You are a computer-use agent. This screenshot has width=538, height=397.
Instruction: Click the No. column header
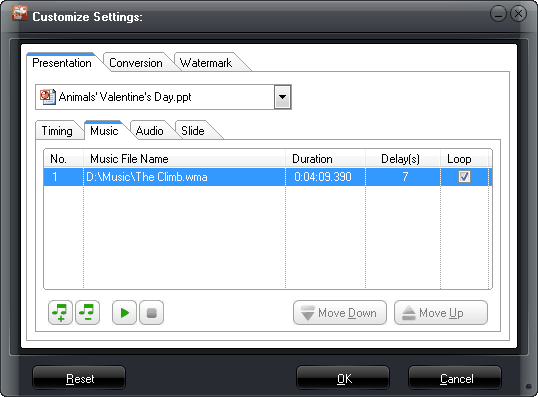pyautogui.click(x=63, y=159)
